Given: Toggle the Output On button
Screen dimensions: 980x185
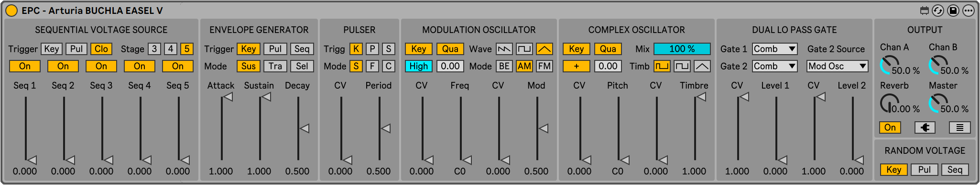Looking at the screenshot, I should click(x=890, y=127).
